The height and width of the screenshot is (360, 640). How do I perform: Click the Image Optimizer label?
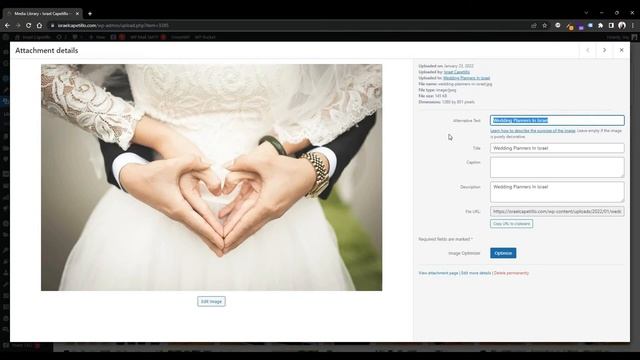464,253
